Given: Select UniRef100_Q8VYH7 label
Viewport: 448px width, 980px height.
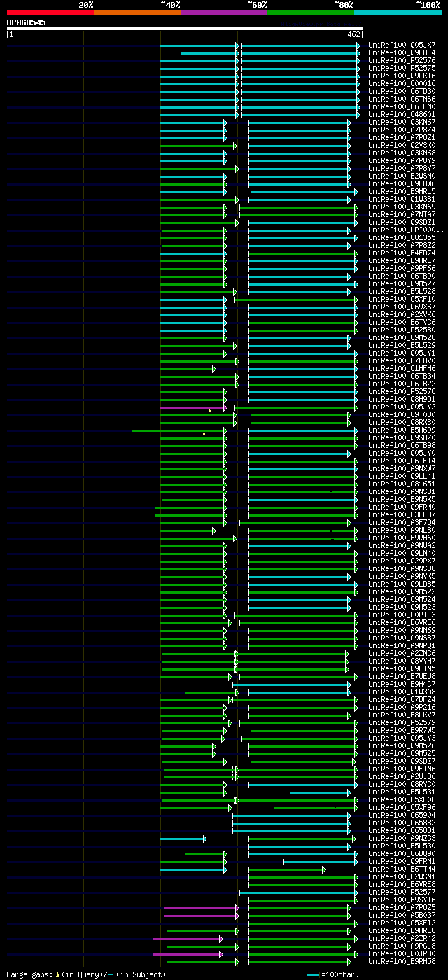Looking at the screenshot, I should pyautogui.click(x=402, y=661).
